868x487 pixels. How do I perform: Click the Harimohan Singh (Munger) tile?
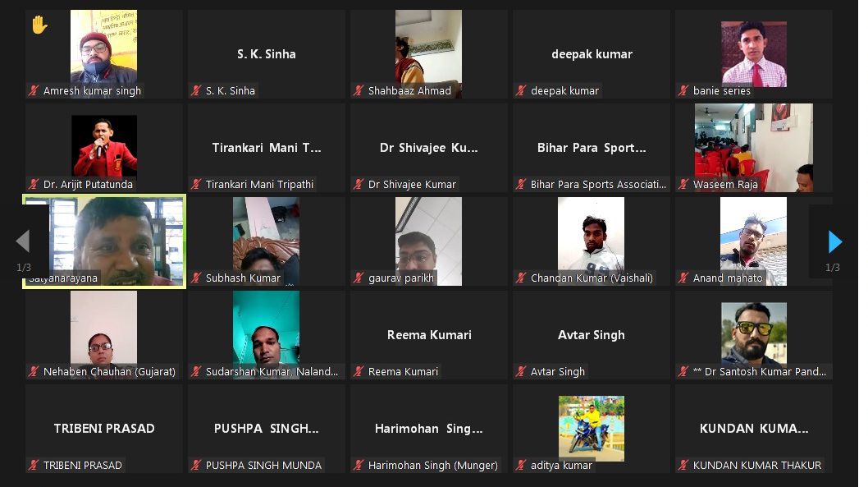click(429, 429)
